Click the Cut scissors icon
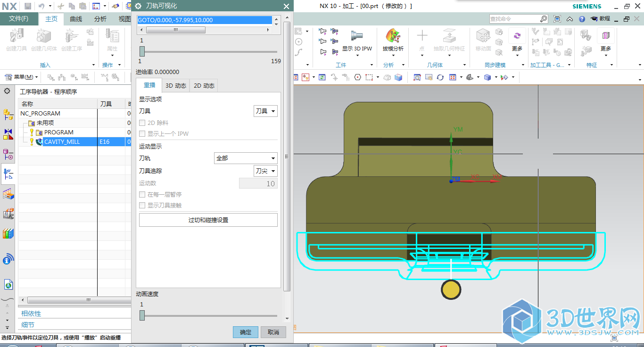The width and height of the screenshot is (644, 347). (61, 6)
